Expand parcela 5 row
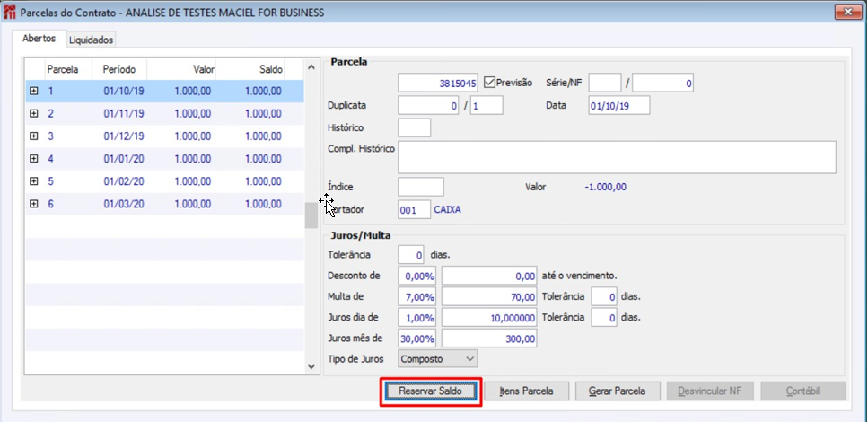The image size is (868, 422). click(34, 181)
